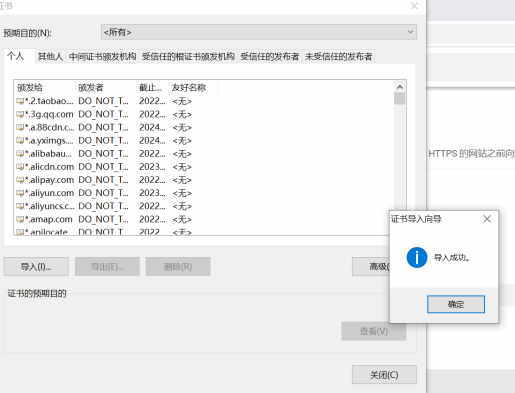Click the certificate icon beside *.alicdn.com
The width and height of the screenshot is (515, 393).
20,166
